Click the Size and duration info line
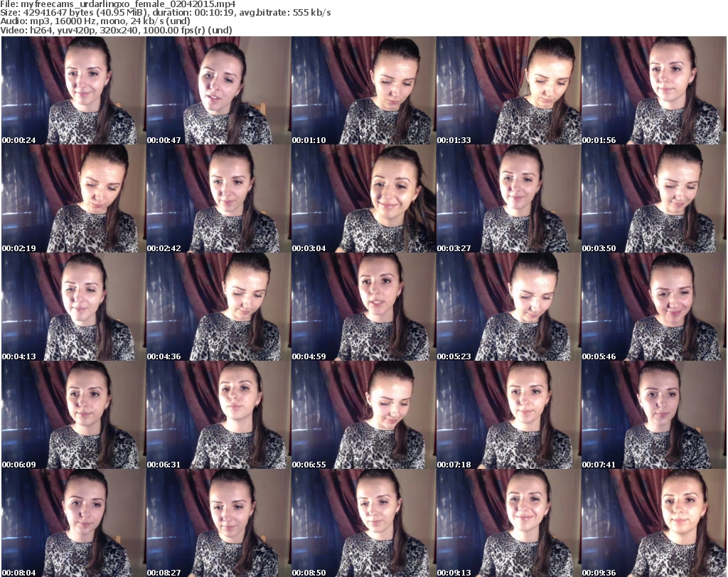The image size is (728, 577). (x=165, y=13)
